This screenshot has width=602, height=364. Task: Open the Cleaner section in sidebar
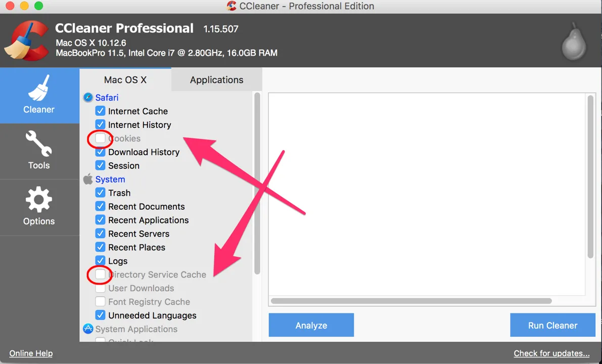coord(39,95)
